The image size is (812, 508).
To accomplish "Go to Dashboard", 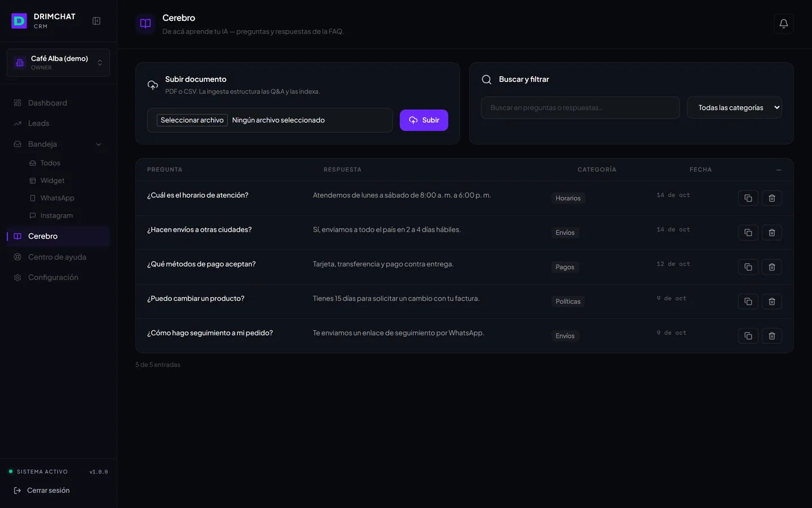I will [x=58, y=103].
